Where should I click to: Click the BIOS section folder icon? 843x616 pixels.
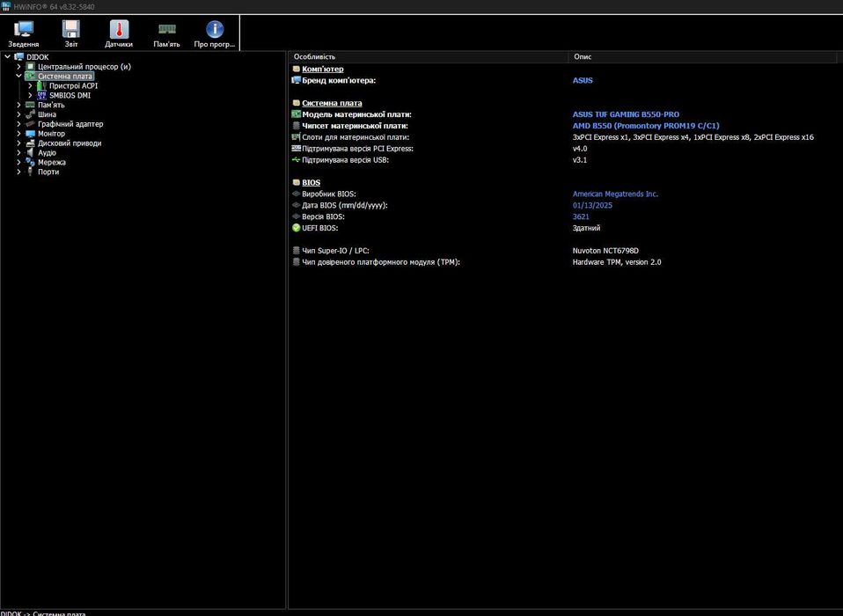coord(296,183)
